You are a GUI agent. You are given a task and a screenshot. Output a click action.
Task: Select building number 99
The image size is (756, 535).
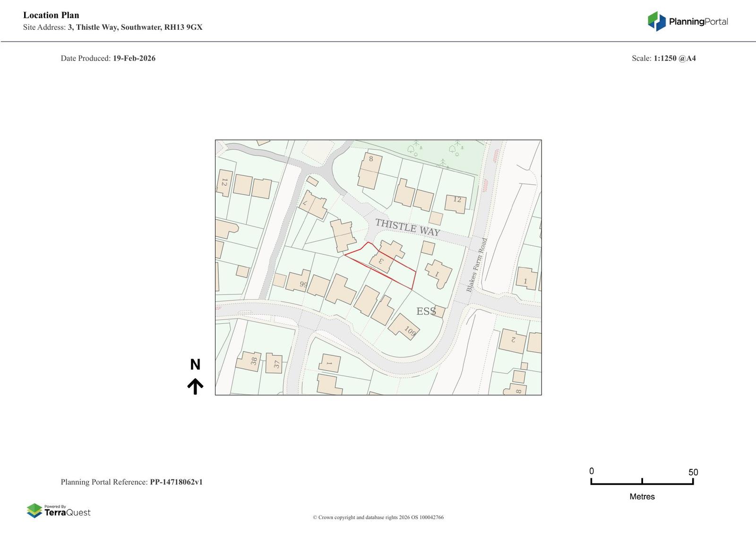[x=298, y=282]
